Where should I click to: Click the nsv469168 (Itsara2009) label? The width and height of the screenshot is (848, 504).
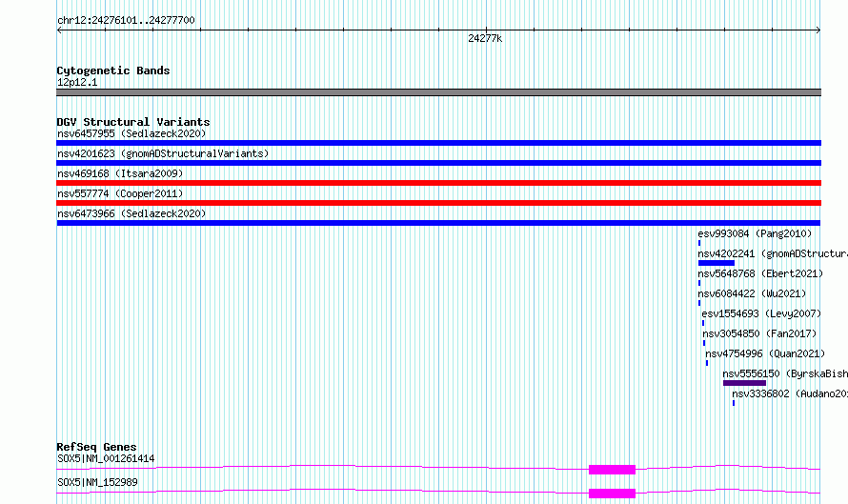pyautogui.click(x=120, y=173)
